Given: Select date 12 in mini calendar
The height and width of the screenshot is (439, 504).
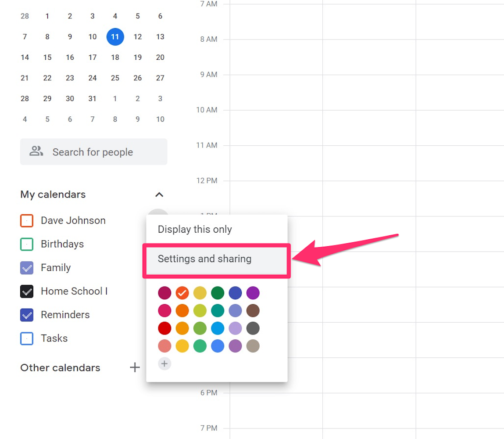Looking at the screenshot, I should point(138,37).
